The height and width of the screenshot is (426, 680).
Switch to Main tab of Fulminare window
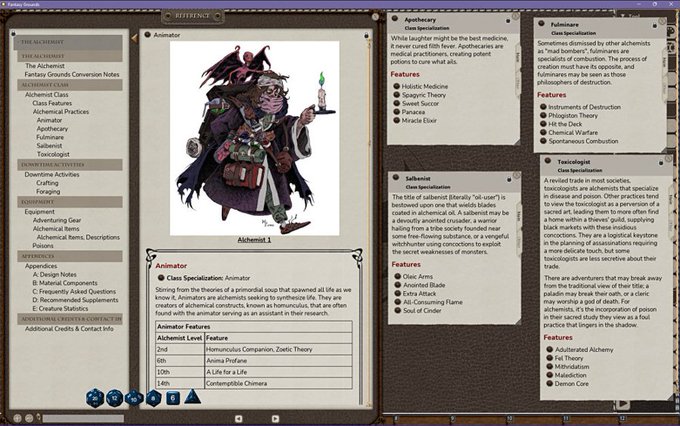click(664, 62)
